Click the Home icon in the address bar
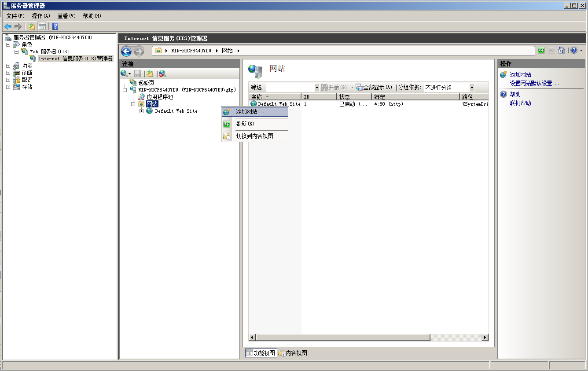588x371 pixels. [x=562, y=51]
